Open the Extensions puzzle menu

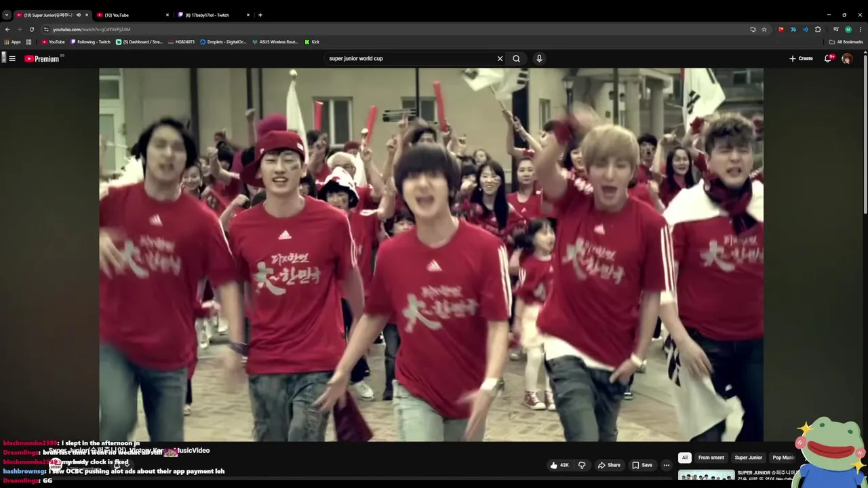pos(818,29)
